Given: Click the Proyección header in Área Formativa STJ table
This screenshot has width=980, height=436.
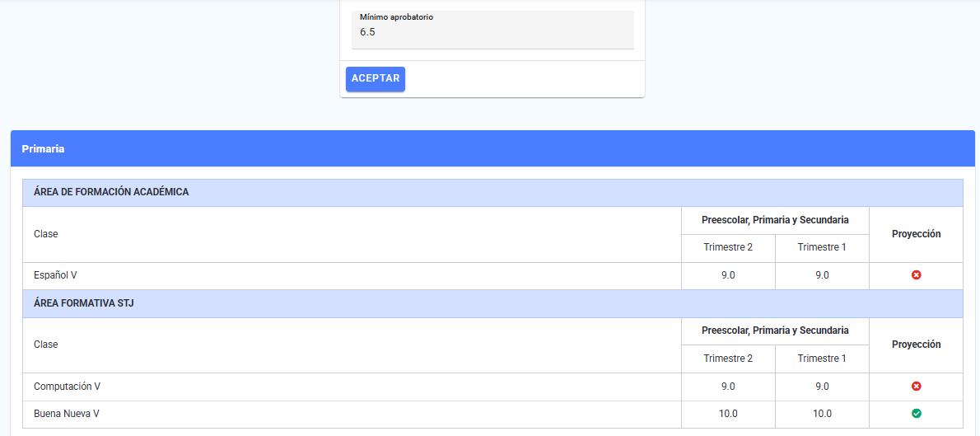Looking at the screenshot, I should 917,345.
